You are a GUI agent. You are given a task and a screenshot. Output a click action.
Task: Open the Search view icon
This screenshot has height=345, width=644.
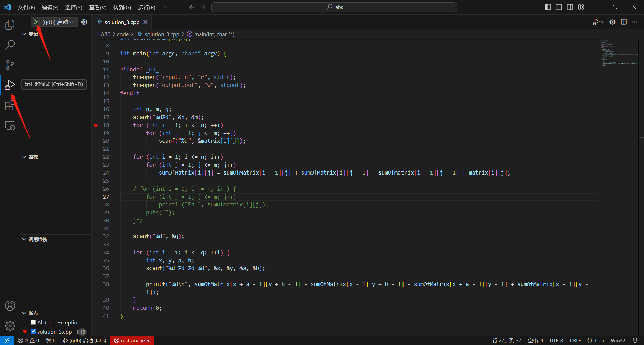point(10,45)
